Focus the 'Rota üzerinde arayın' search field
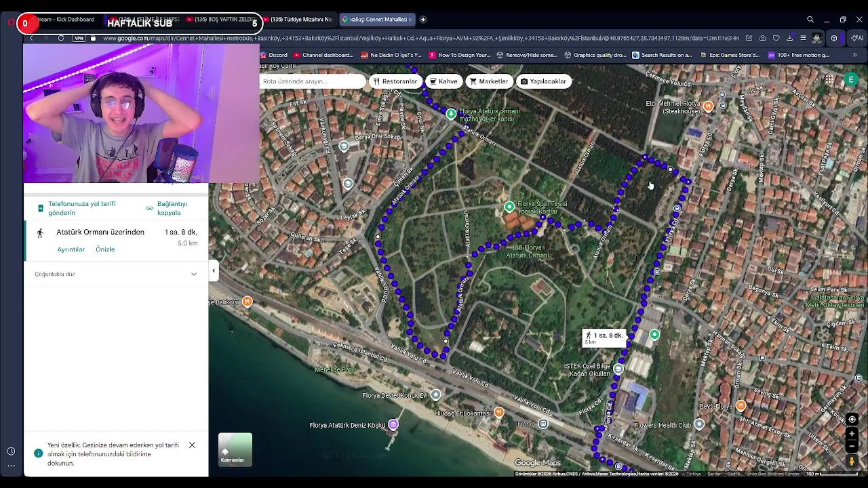 (313, 81)
